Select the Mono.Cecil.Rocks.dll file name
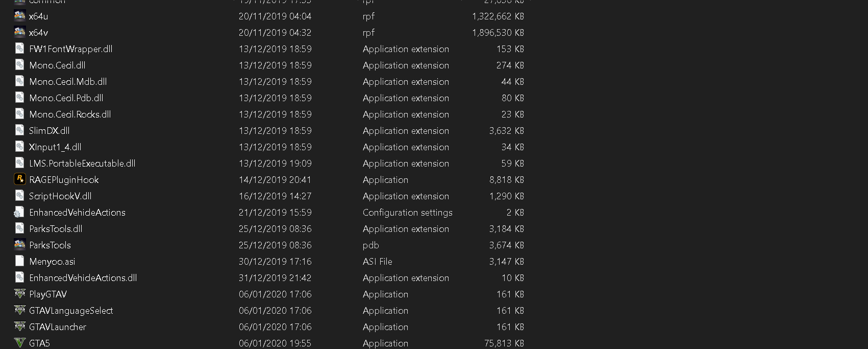 (x=70, y=114)
